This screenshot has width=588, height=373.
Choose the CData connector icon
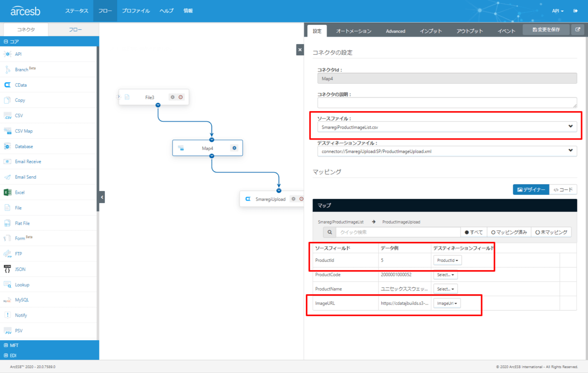pos(7,85)
